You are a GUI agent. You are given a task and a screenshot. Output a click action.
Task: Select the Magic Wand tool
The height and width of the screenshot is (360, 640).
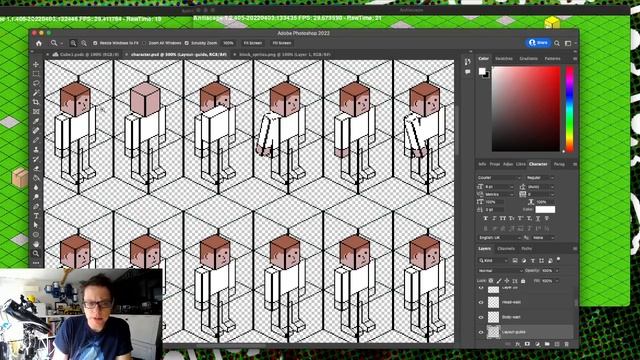[36, 93]
